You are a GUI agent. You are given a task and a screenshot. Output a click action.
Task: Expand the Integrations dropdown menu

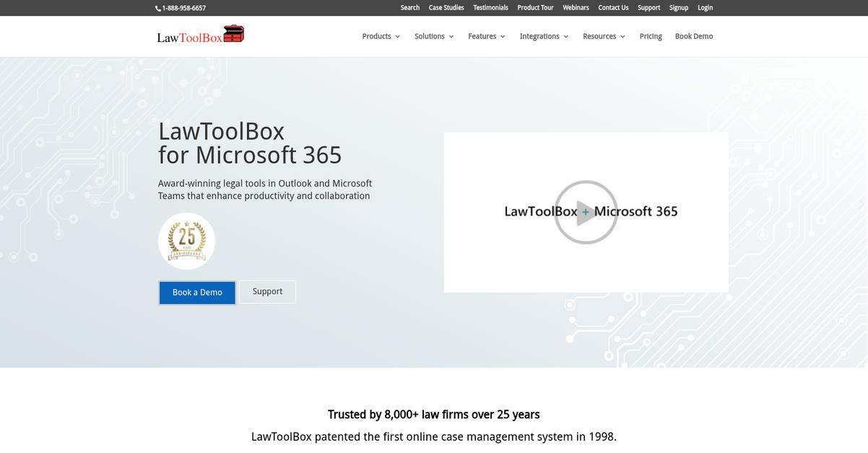544,36
